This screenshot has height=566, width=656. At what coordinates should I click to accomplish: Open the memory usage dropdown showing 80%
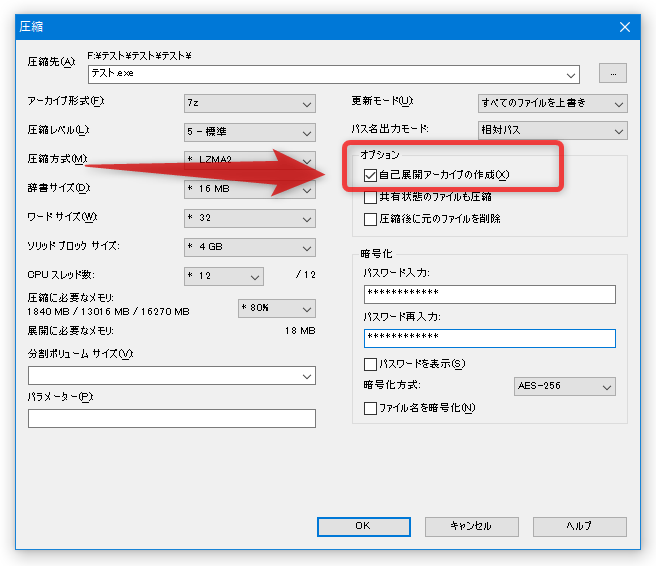pos(277,308)
